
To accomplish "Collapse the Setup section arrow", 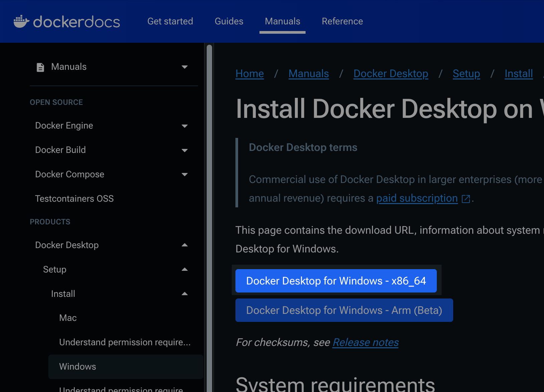I will pyautogui.click(x=184, y=269).
